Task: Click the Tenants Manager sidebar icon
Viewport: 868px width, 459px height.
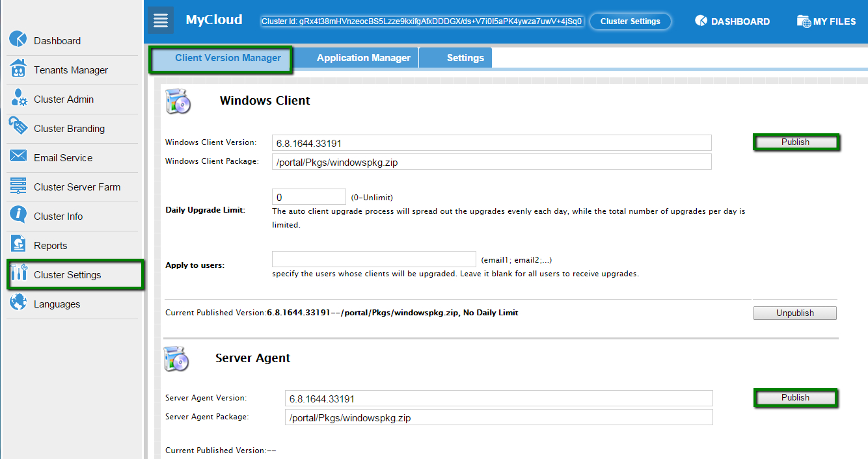Action: (x=18, y=69)
